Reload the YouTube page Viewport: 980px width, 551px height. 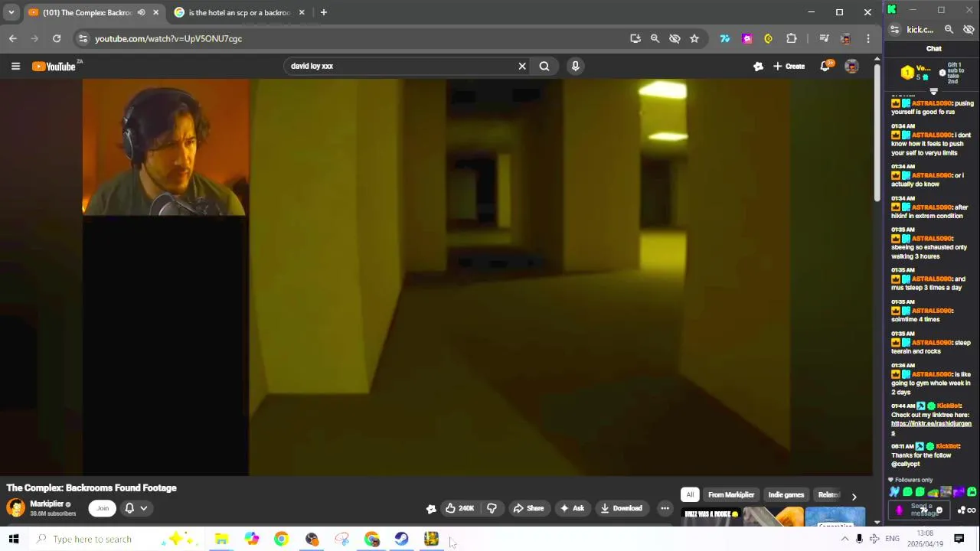pyautogui.click(x=57, y=38)
